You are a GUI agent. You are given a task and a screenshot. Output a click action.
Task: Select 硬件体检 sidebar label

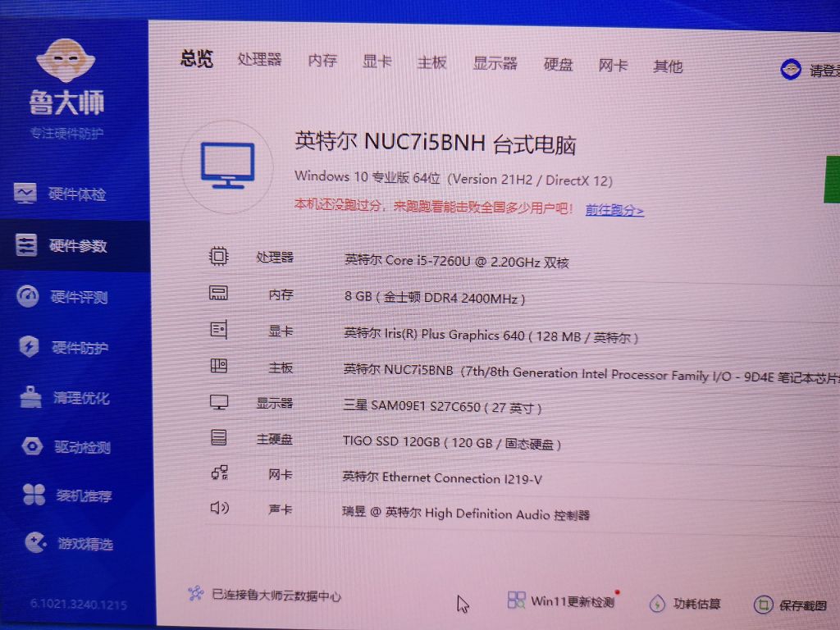(x=77, y=194)
